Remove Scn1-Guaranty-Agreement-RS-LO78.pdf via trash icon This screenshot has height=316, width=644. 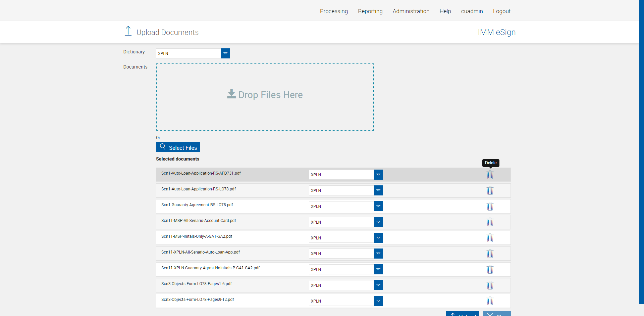[490, 206]
